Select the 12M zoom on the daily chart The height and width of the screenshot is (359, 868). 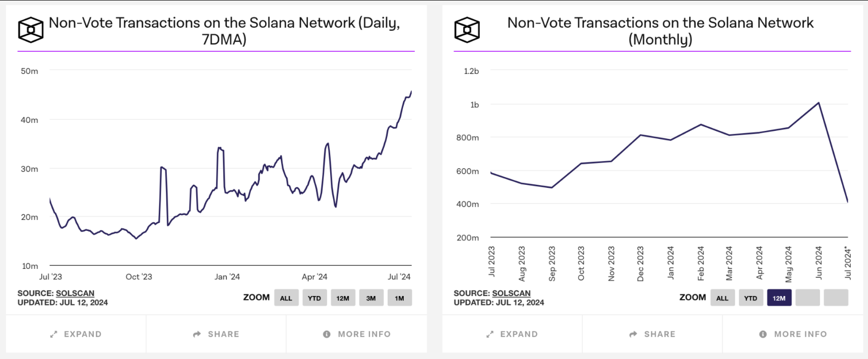(343, 298)
